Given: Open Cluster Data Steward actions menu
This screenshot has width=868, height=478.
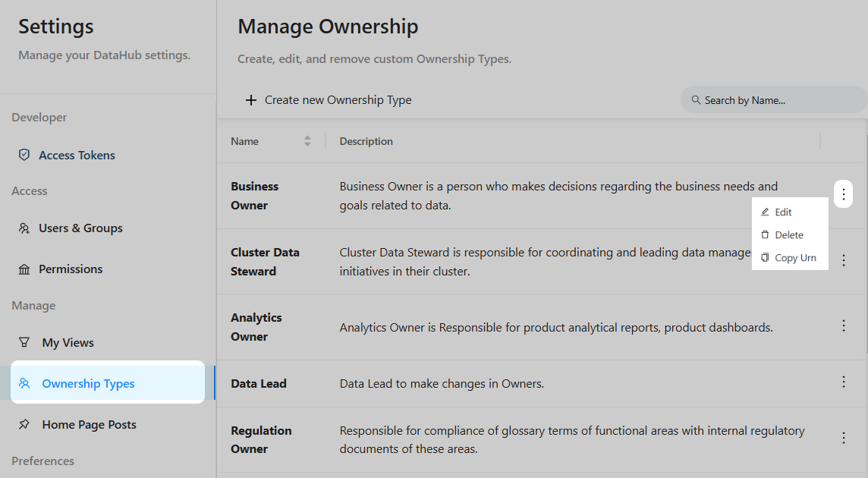Looking at the screenshot, I should tap(843, 260).
